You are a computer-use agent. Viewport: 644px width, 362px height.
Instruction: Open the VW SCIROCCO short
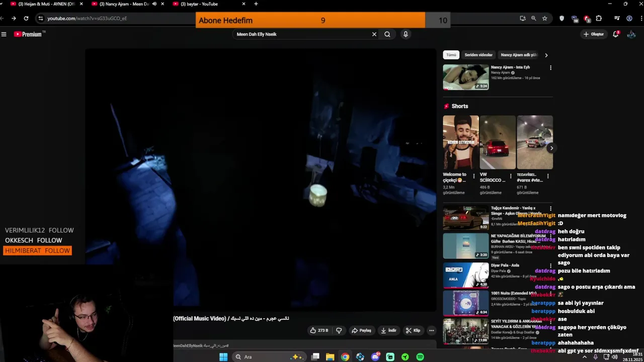tap(498, 142)
